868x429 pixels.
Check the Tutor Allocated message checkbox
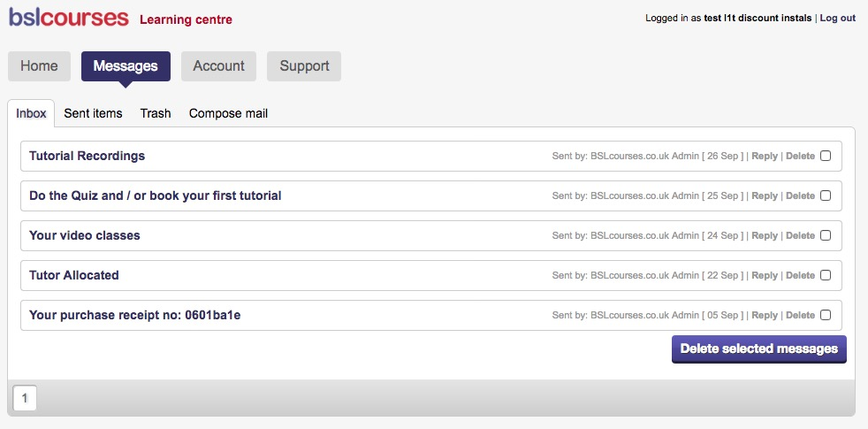pyautogui.click(x=826, y=275)
